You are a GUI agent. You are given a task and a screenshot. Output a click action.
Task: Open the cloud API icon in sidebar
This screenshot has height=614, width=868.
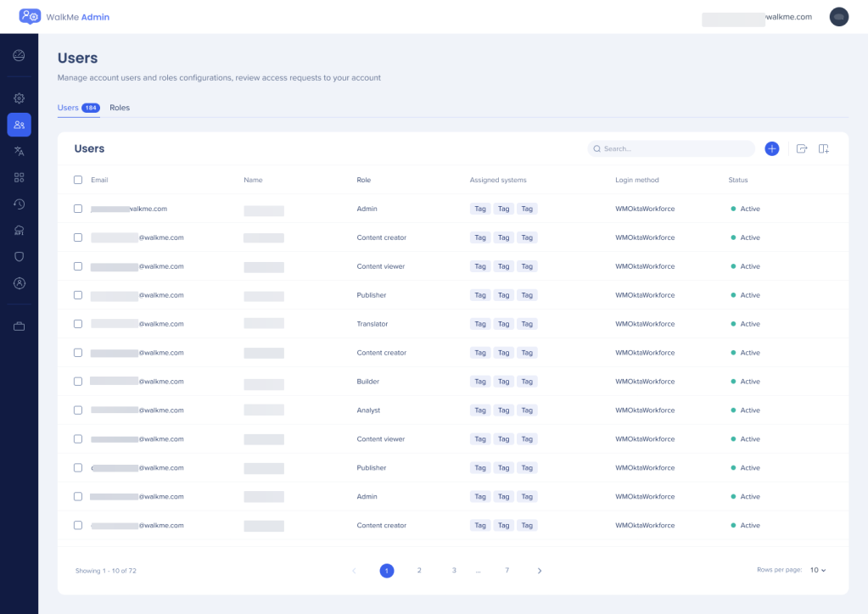point(19,230)
